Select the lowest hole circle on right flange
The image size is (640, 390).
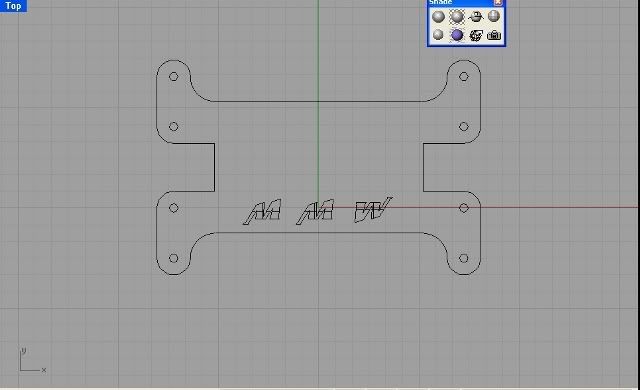click(464, 258)
